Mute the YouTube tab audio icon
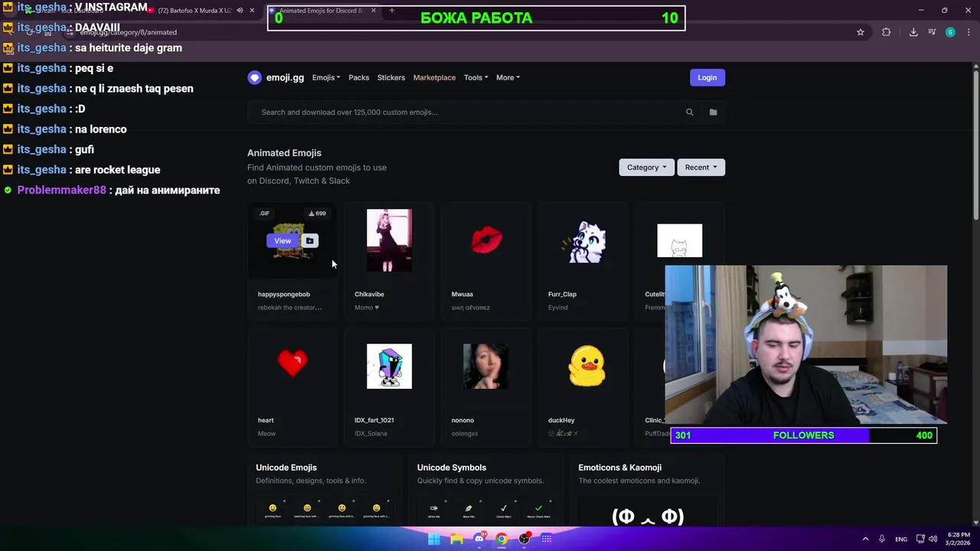 (240, 11)
